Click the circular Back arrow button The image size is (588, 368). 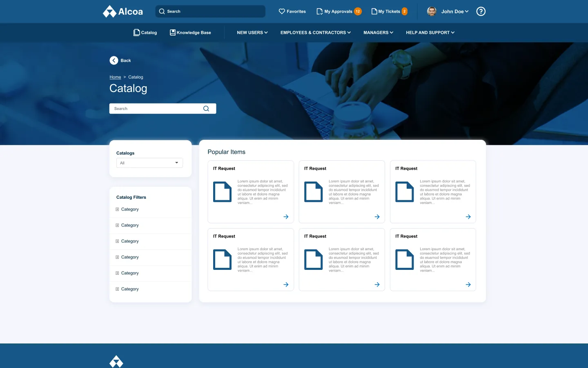(x=114, y=61)
